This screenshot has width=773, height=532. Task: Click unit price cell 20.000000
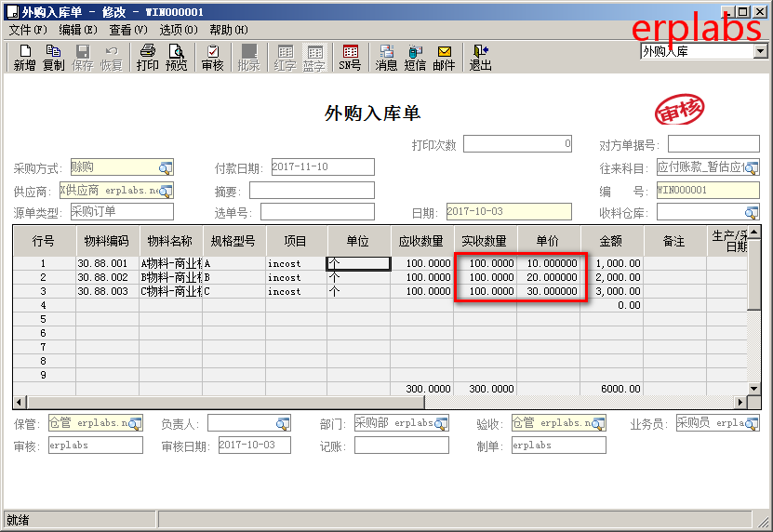pos(548,277)
